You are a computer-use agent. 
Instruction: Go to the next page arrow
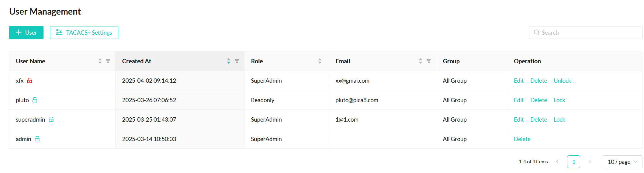click(x=590, y=162)
